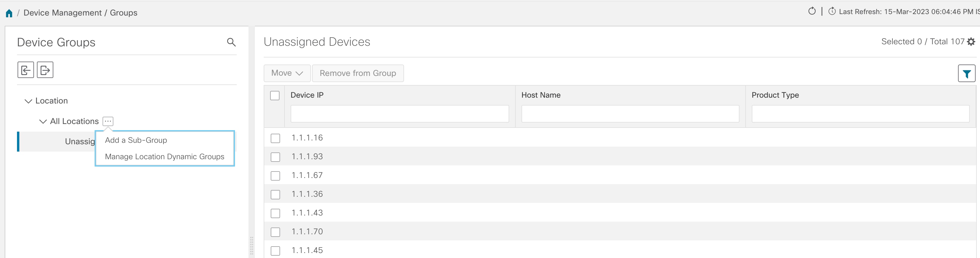This screenshot has width=980, height=258.
Task: Toggle the table filter funnel icon
Action: click(x=966, y=74)
